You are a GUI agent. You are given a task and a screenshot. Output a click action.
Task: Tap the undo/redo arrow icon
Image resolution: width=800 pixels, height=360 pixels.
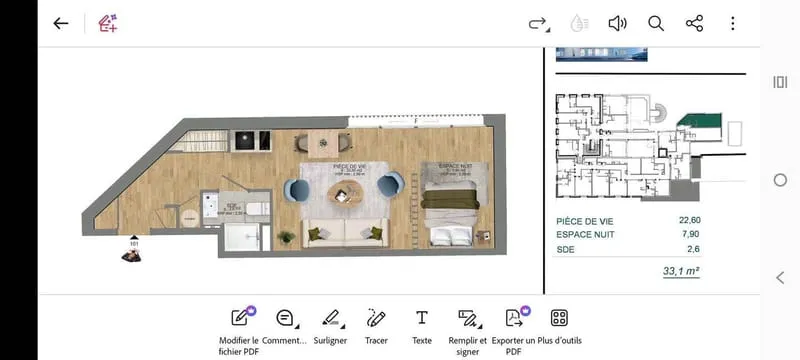(538, 23)
